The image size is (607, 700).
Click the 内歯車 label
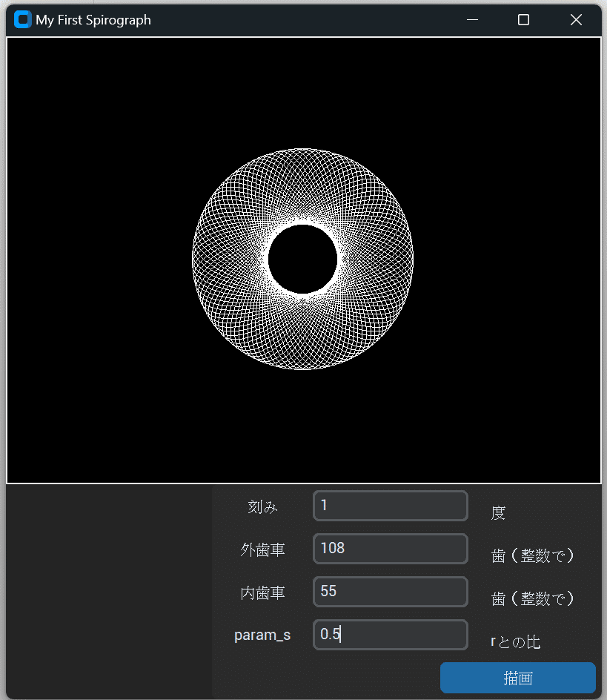(x=262, y=592)
